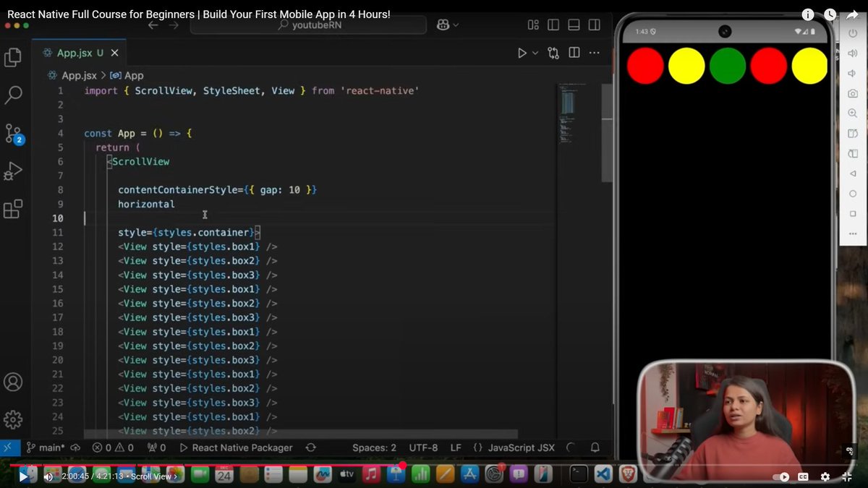Exit full screen mode
This screenshot has width=868, height=488.
click(x=848, y=477)
